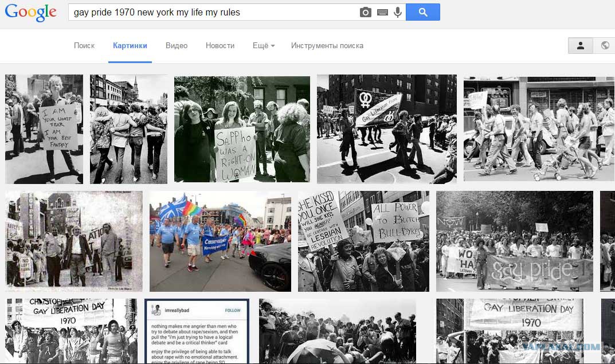This screenshot has width=615, height=364.
Task: Open the Google logo homepage
Action: [30, 13]
